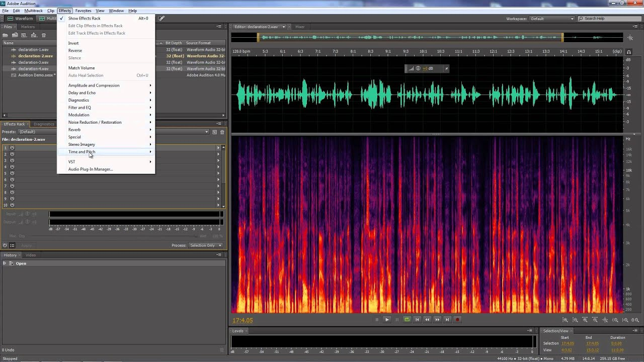The height and width of the screenshot is (362, 644).
Task: Click Zoom In (Time) icon
Action: pos(585,320)
